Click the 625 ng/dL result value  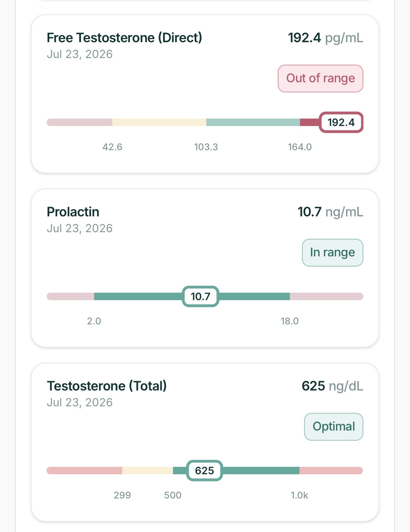pos(332,386)
